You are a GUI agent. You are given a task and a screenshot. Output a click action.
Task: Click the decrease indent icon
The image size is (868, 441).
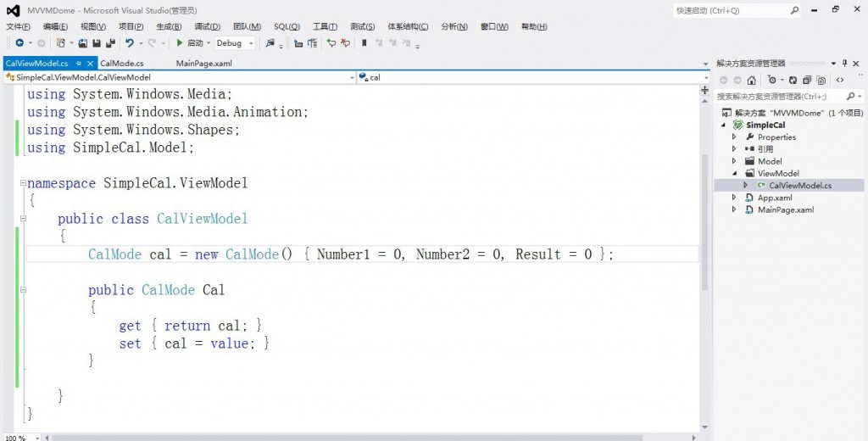click(298, 42)
